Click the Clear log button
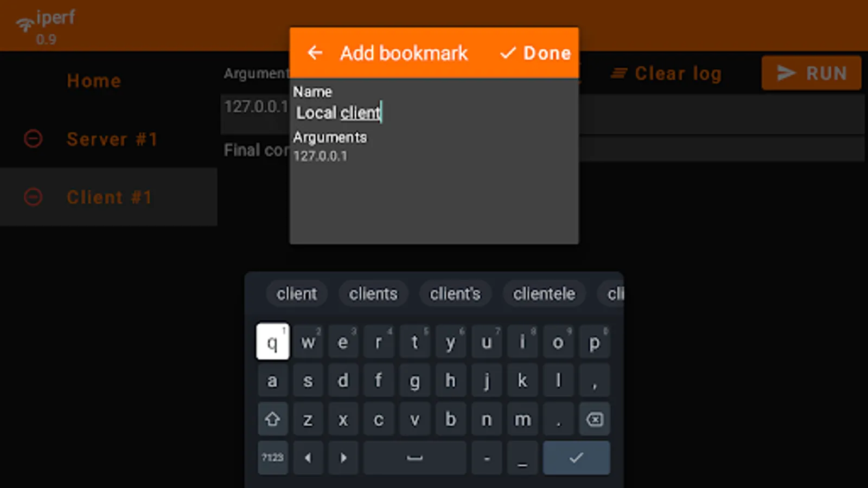868x488 pixels. [x=667, y=73]
